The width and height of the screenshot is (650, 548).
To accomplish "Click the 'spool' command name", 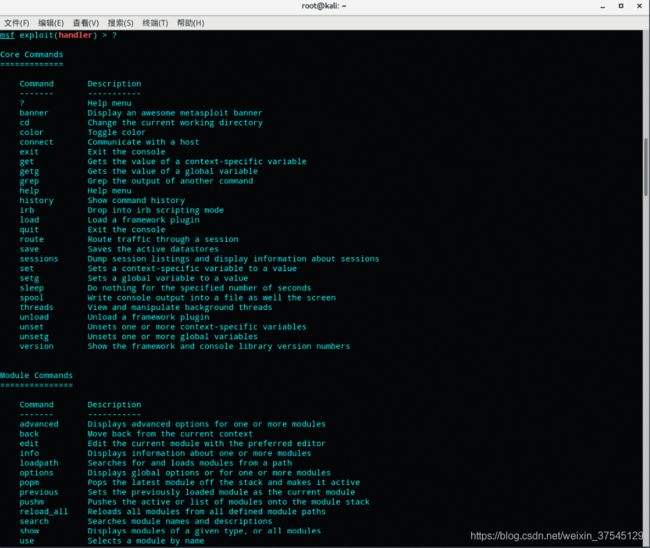I will pyautogui.click(x=32, y=298).
